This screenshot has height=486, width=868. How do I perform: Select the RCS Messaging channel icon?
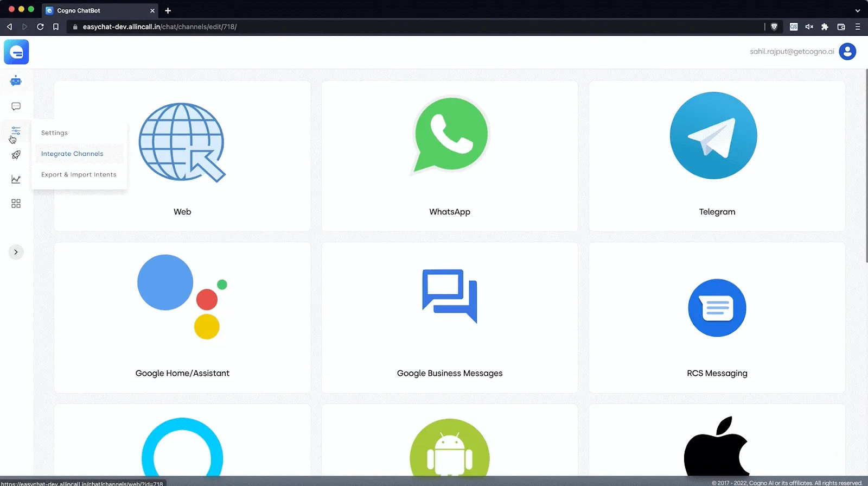717,308
